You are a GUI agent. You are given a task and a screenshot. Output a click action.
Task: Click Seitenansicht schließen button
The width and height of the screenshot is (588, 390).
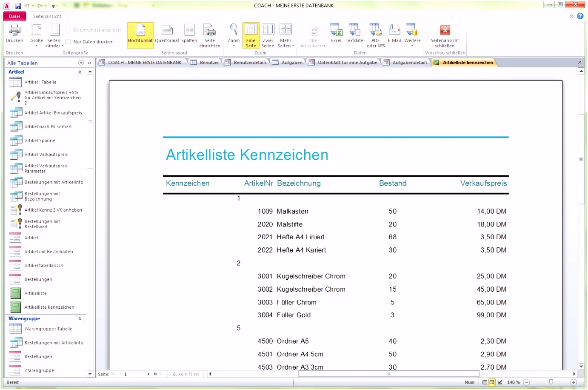pos(445,35)
